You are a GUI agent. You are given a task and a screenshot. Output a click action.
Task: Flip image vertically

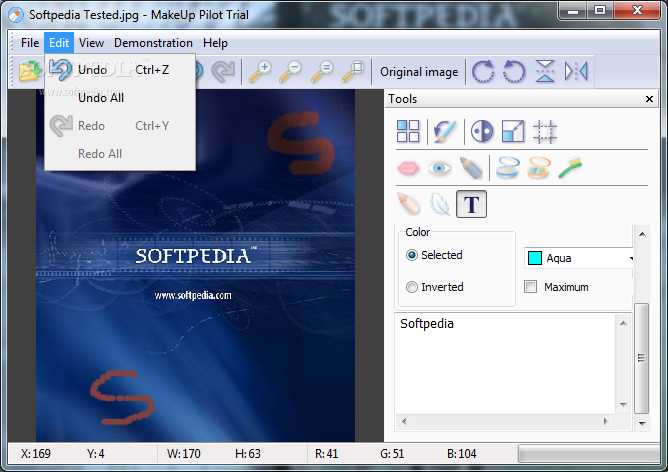[x=545, y=71]
